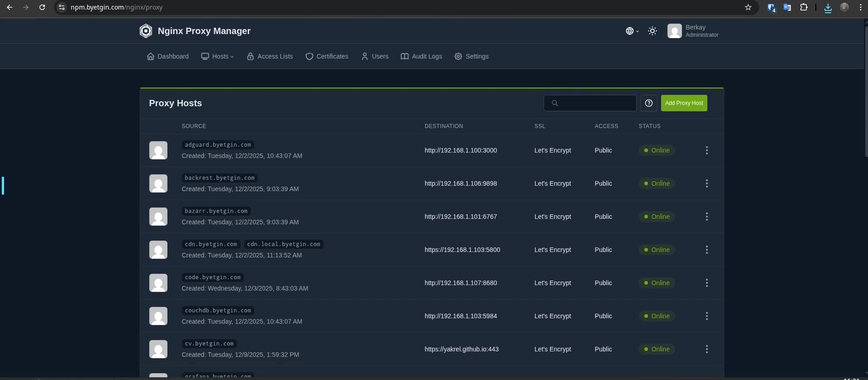Image resolution: width=868 pixels, height=380 pixels.
Task: Toggle the light/dark theme sun icon
Action: pos(652,31)
